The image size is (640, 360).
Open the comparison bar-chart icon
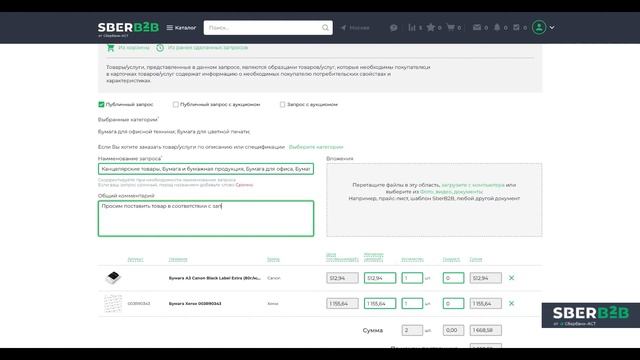(x=412, y=27)
